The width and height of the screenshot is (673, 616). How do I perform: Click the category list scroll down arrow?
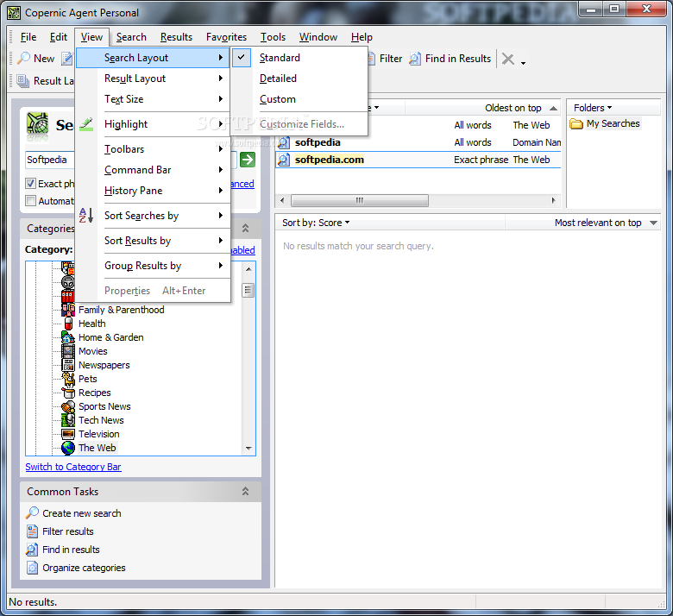pos(248,448)
